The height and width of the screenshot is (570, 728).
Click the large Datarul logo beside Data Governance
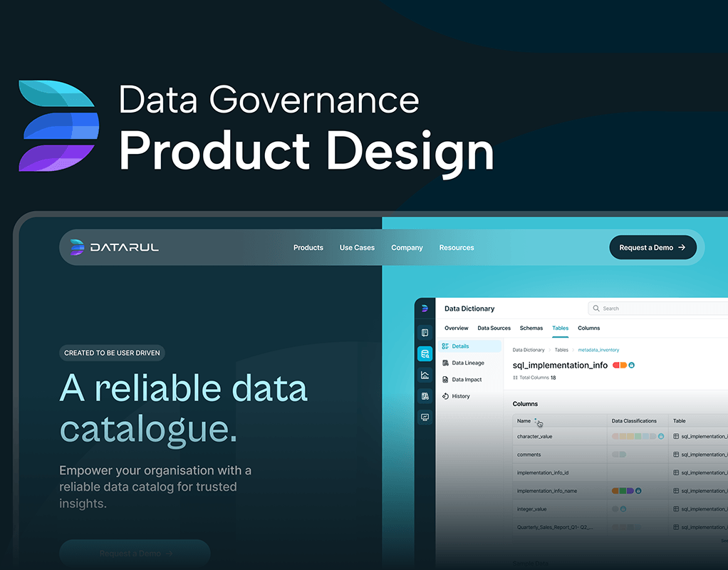coord(58,125)
